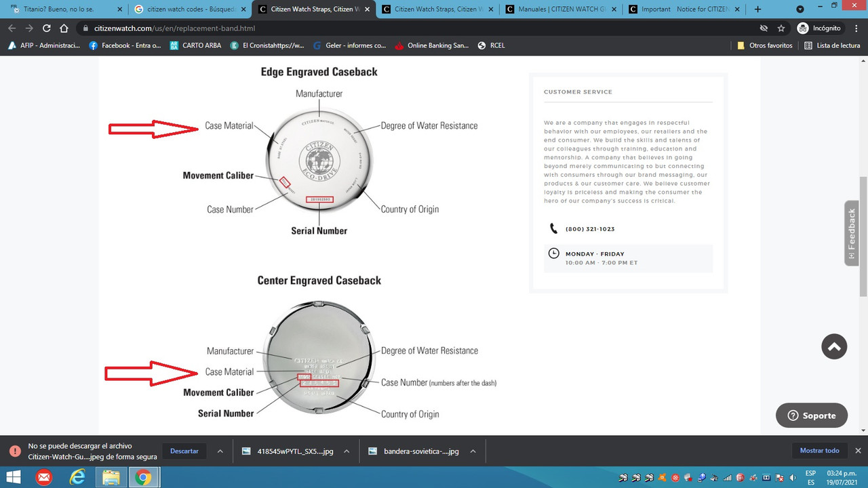Click the phone handset icon
Image resolution: width=868 pixels, height=488 pixels.
[553, 228]
